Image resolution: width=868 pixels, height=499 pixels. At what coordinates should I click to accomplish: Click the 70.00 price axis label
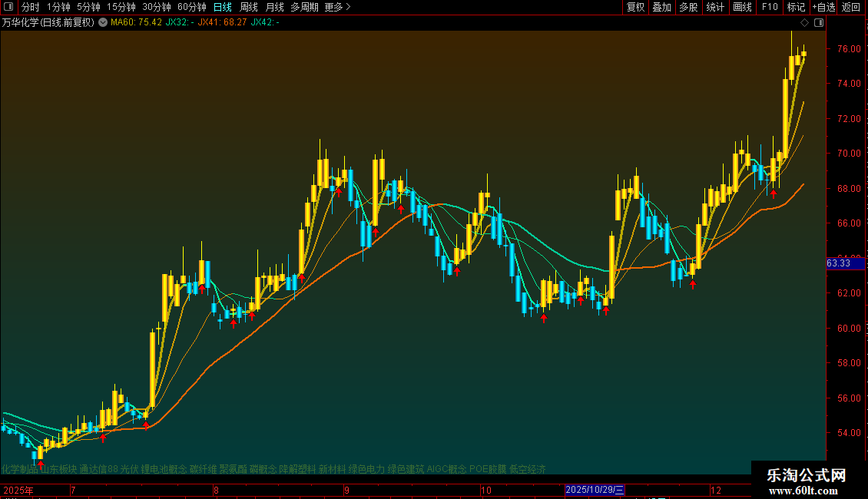click(849, 154)
